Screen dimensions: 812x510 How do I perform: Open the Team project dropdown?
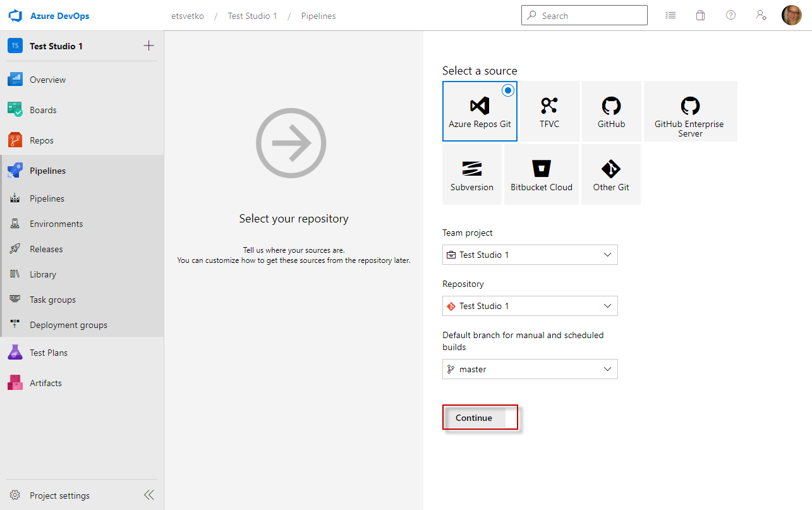tap(530, 255)
